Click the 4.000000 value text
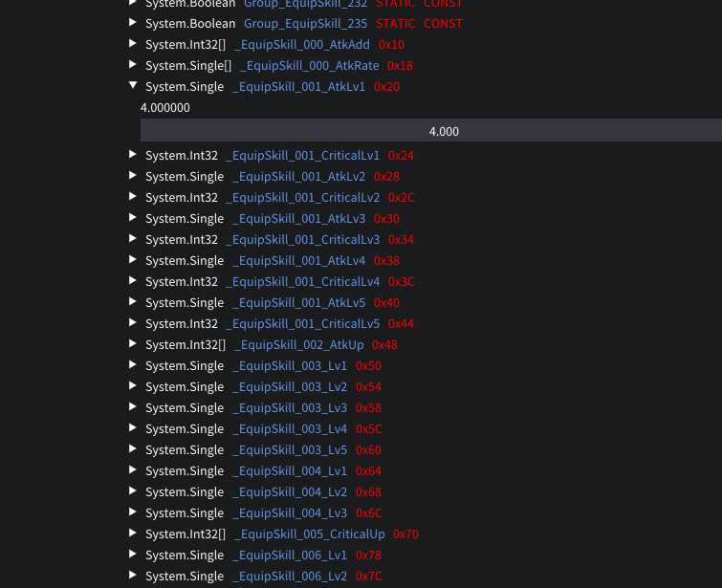 coord(165,108)
